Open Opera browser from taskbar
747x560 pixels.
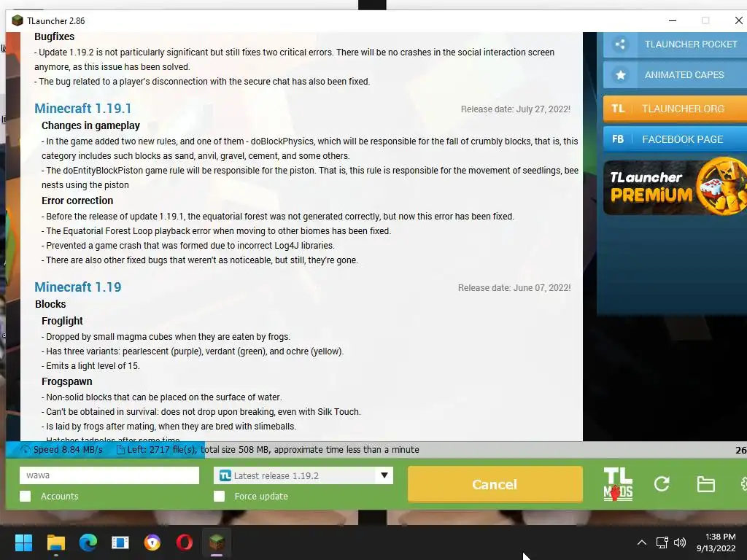pos(185,542)
